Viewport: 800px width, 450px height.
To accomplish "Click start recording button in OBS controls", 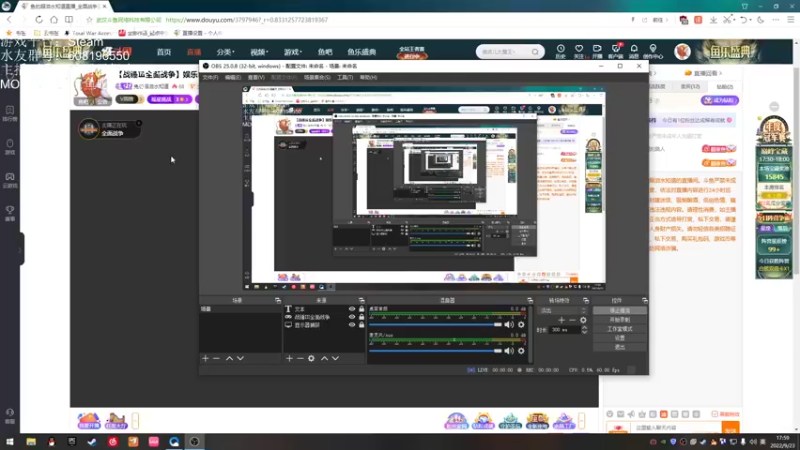I will pos(619,320).
